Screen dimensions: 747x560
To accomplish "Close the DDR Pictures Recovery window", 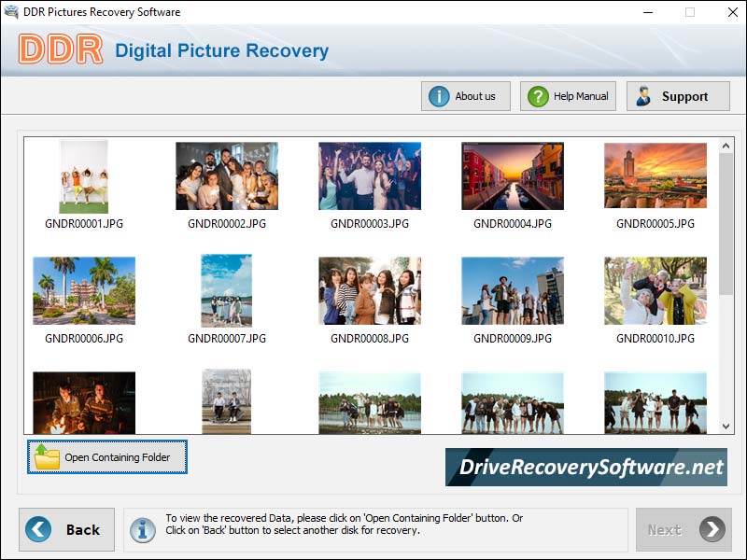I will click(x=733, y=12).
